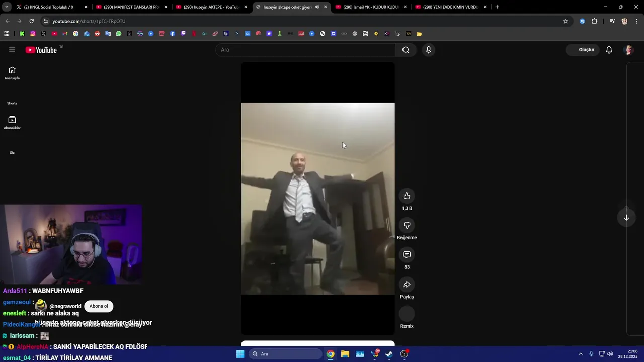Open the bookmarks bar apps grid

(7, 34)
